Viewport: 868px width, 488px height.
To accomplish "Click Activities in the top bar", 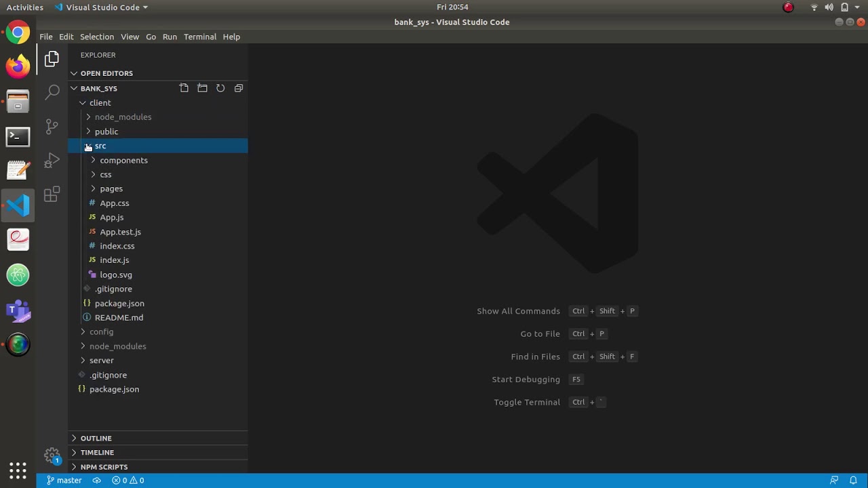I will click(x=25, y=7).
